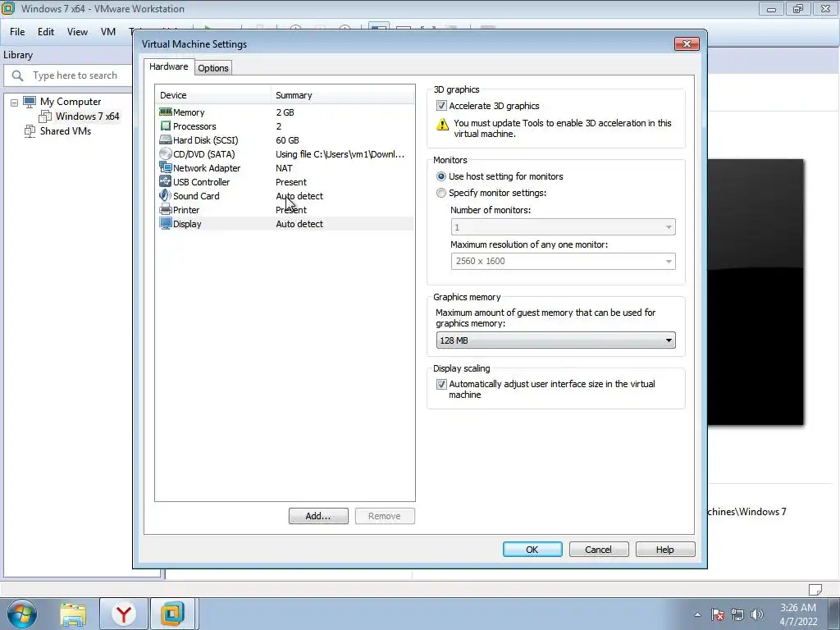This screenshot has width=840, height=630.
Task: Click the My Computer icon in Library
Action: coord(30,101)
